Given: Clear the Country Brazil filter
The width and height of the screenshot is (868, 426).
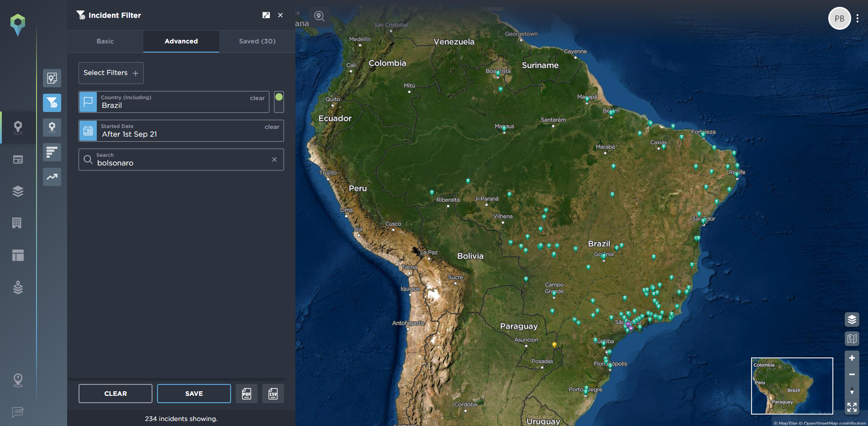Looking at the screenshot, I should [257, 98].
